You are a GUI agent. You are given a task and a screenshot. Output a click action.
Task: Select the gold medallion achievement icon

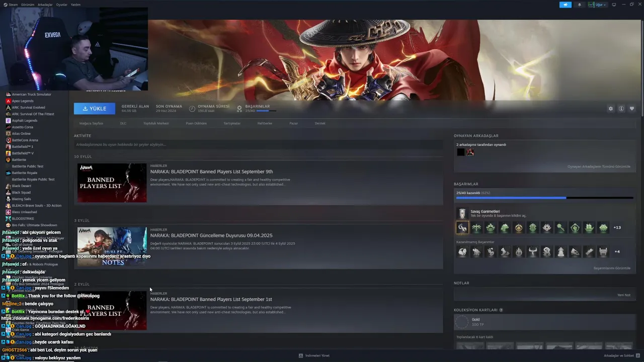pyautogui.click(x=519, y=227)
